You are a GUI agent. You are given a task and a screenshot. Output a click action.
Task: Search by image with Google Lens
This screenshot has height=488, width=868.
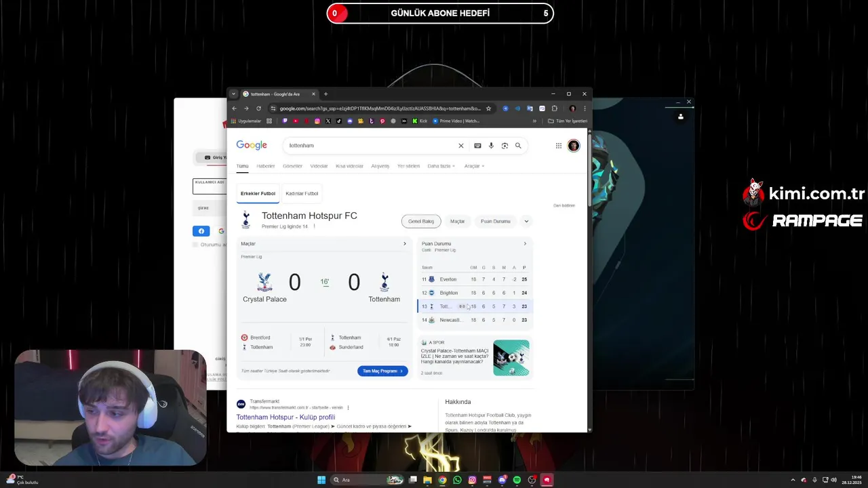tap(505, 146)
